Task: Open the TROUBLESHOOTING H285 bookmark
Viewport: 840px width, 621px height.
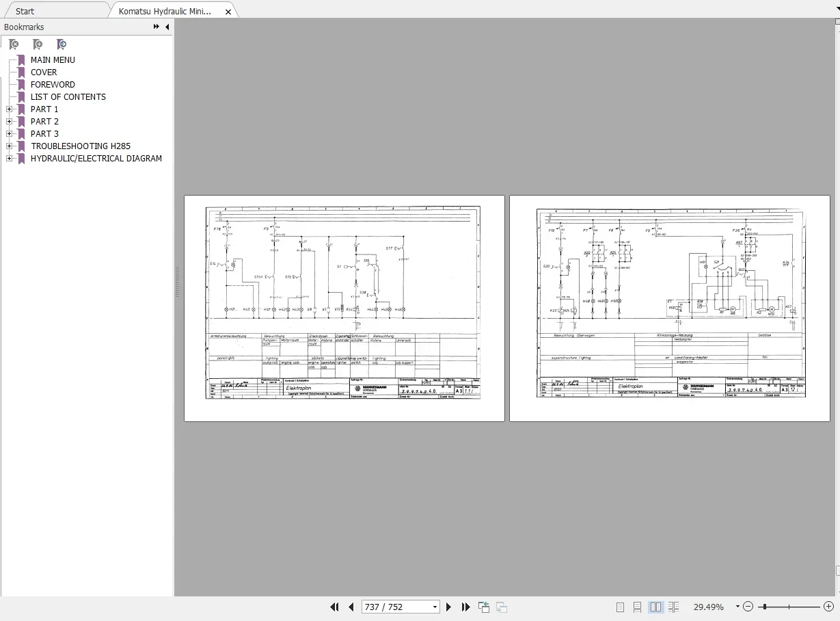Action: tap(81, 146)
